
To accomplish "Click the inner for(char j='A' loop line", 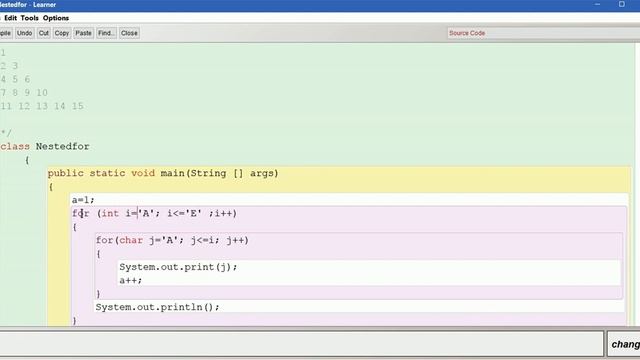I will click(x=172, y=240).
